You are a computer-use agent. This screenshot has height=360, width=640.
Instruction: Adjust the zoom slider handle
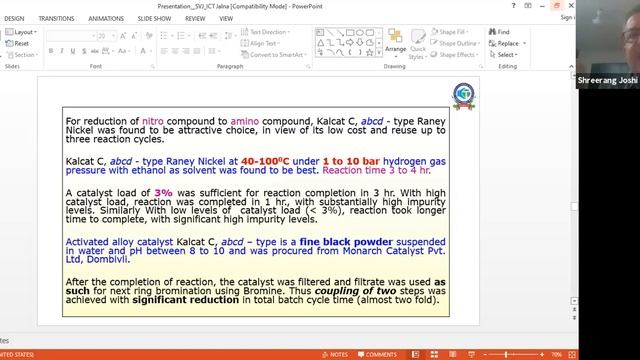[x=506, y=355]
